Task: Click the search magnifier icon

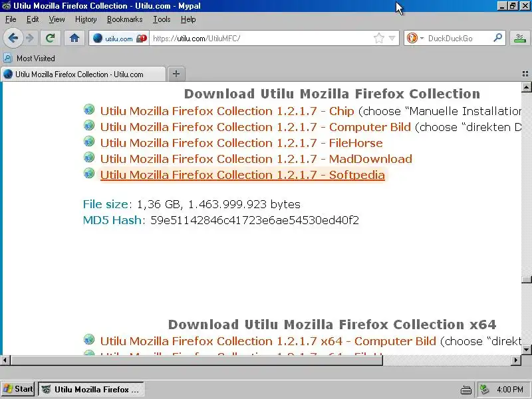Action: [x=497, y=38]
